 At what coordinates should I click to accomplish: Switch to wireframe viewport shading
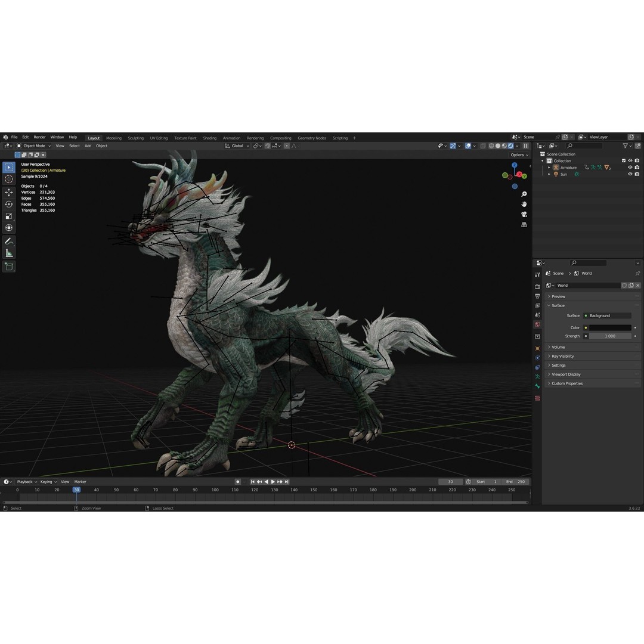pyautogui.click(x=491, y=146)
